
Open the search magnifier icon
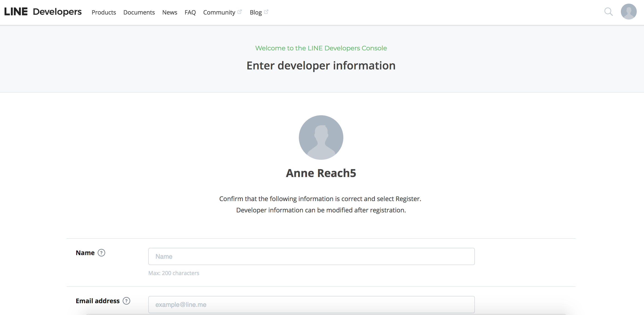608,12
